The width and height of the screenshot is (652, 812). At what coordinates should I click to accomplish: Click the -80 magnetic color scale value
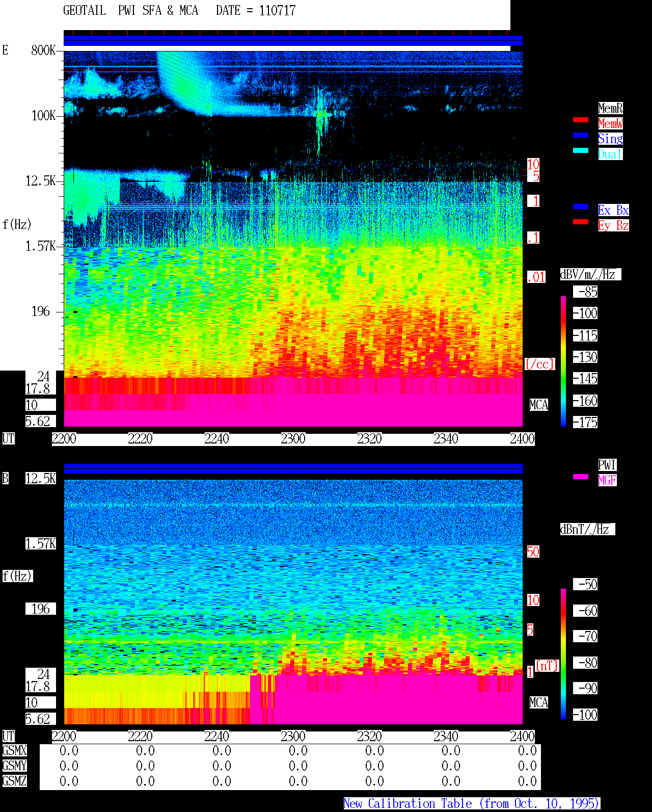[x=585, y=663]
